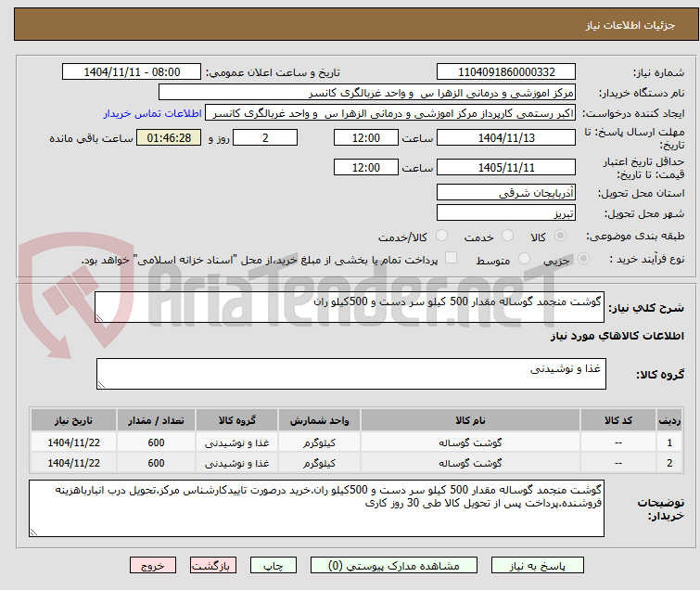Screen dimensions: 700x590
Task: Click the price validity date 1405/11/11
Action: [x=506, y=168]
